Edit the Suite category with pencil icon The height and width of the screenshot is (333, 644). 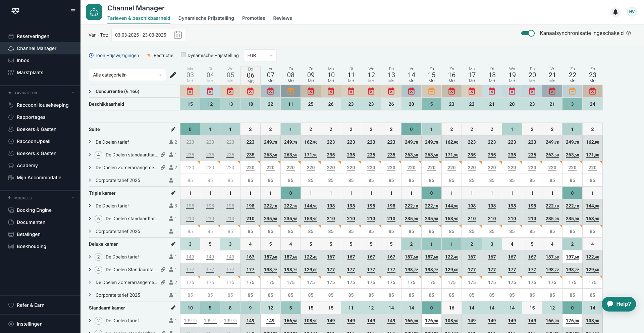pyautogui.click(x=173, y=129)
